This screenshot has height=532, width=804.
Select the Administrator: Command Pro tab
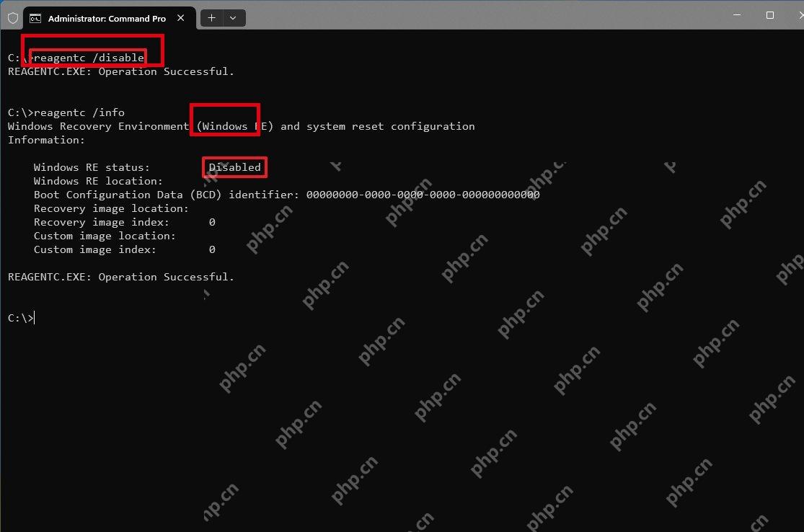coord(109,19)
